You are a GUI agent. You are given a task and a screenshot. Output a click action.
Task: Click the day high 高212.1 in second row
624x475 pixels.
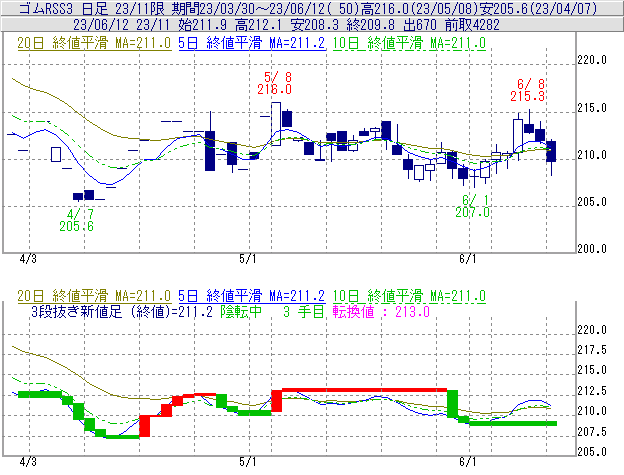[x=258, y=25]
